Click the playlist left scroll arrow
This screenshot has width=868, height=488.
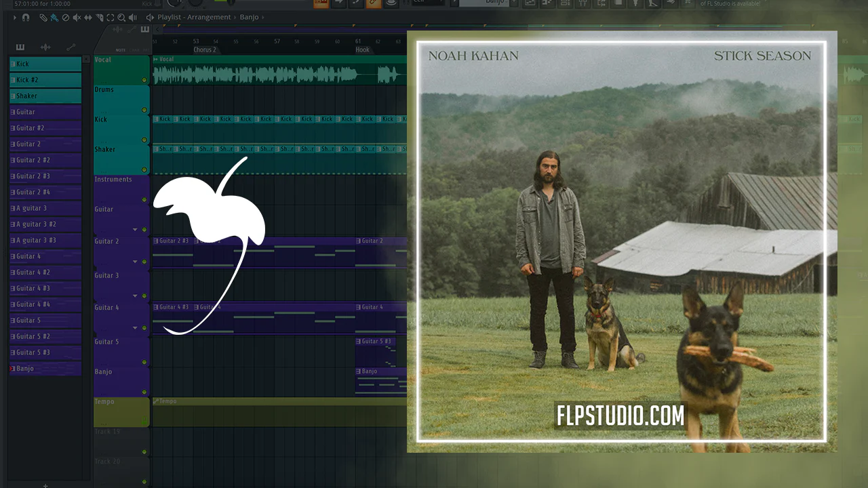point(157,29)
